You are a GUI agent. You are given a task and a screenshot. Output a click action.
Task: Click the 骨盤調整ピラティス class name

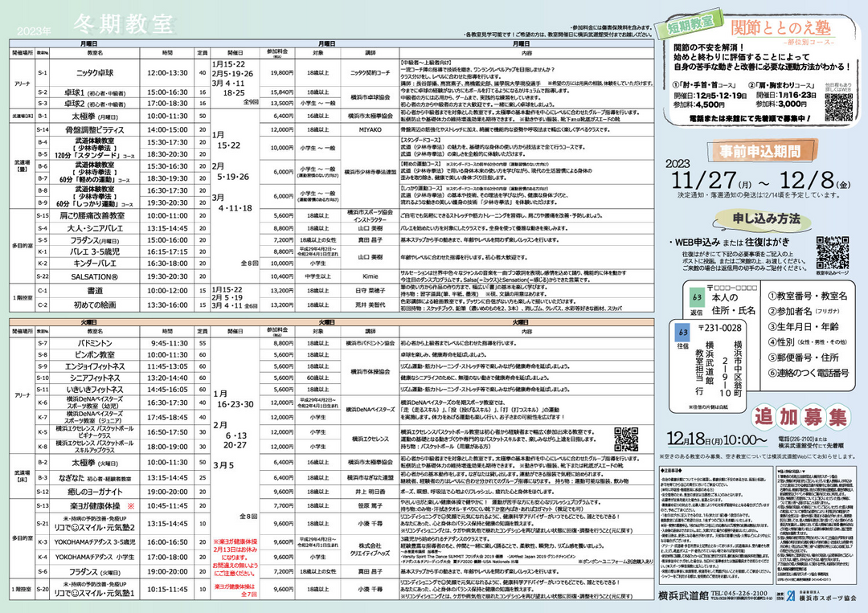(x=95, y=130)
